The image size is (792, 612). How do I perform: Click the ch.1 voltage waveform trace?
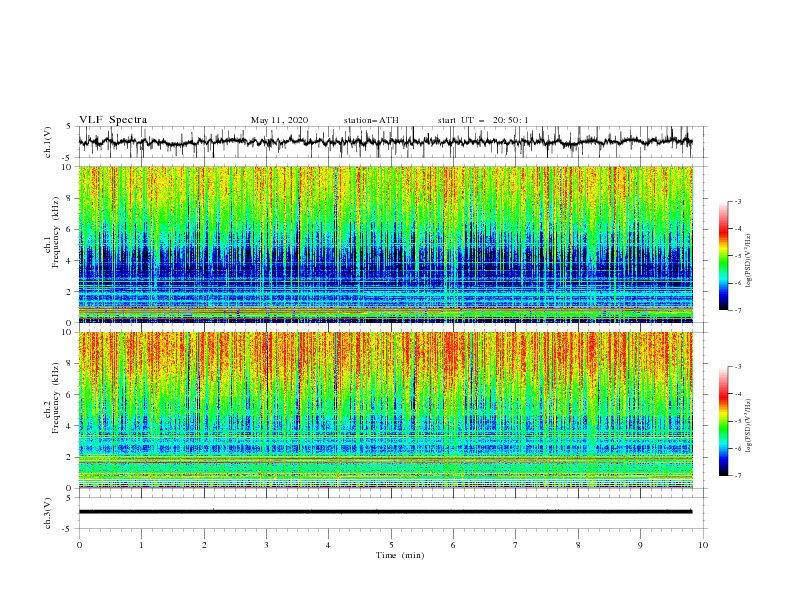tap(385, 141)
